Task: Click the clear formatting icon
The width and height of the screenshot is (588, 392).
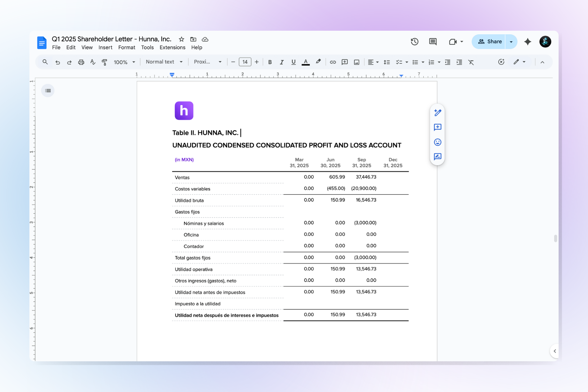Action: (471, 62)
